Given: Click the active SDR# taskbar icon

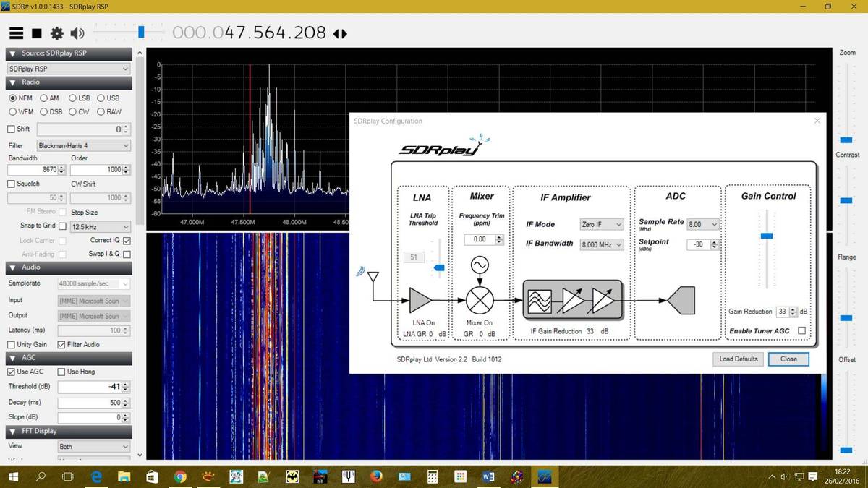Looking at the screenshot, I should point(543,476).
